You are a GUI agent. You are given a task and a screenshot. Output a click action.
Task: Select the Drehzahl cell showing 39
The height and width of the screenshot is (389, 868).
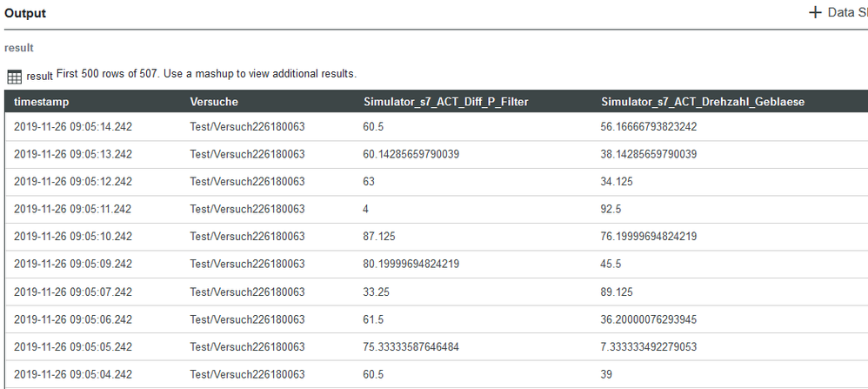pyautogui.click(x=607, y=374)
